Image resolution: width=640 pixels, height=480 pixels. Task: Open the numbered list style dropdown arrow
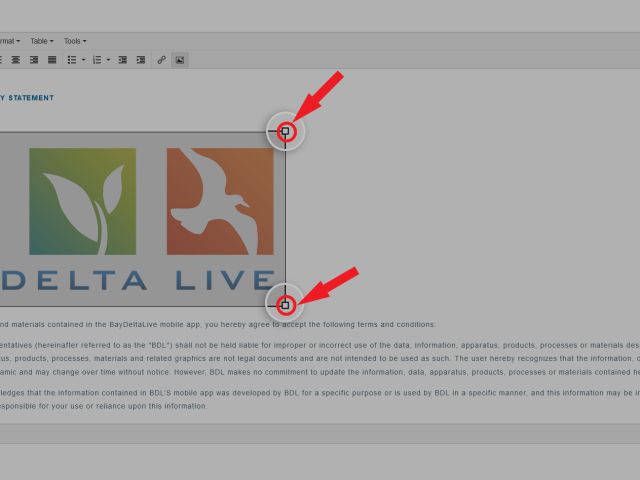click(108, 60)
